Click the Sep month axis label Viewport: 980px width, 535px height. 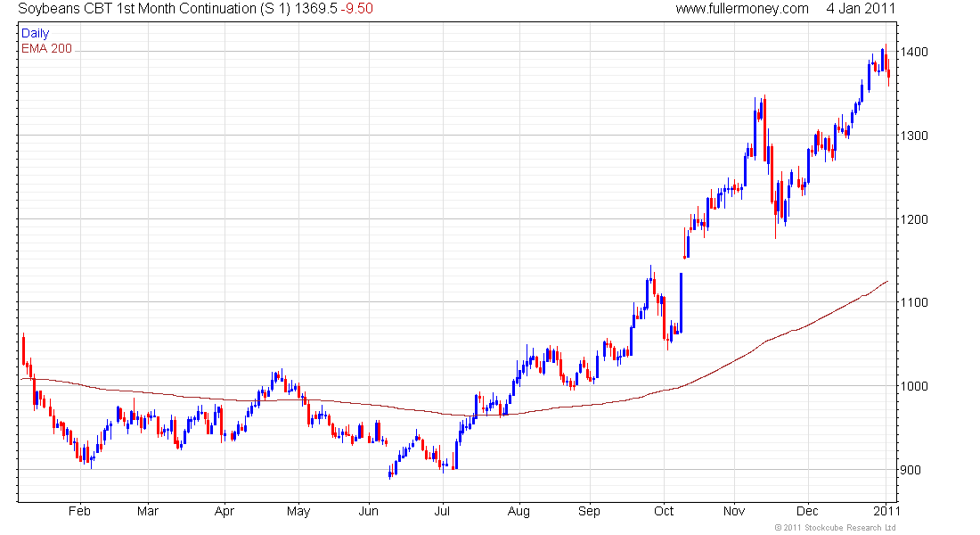tap(589, 511)
